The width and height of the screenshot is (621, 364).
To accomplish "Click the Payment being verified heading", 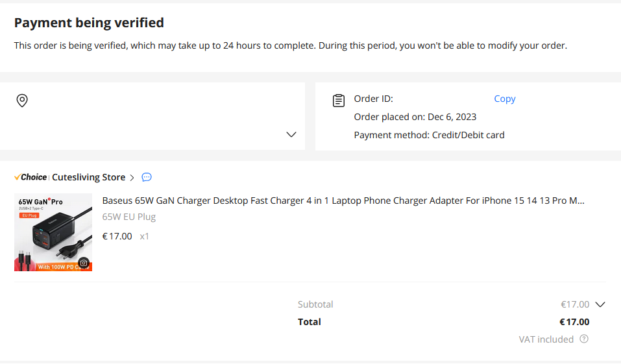I will tap(89, 23).
